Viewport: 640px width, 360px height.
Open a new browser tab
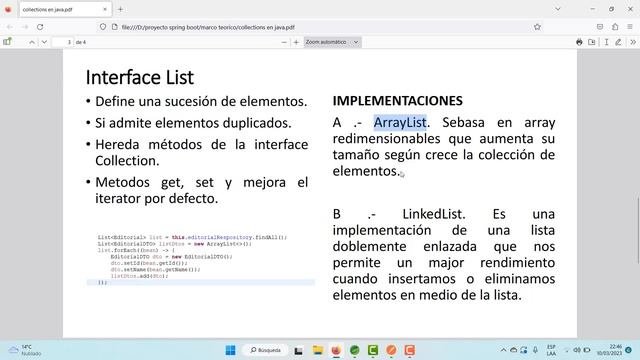120,9
